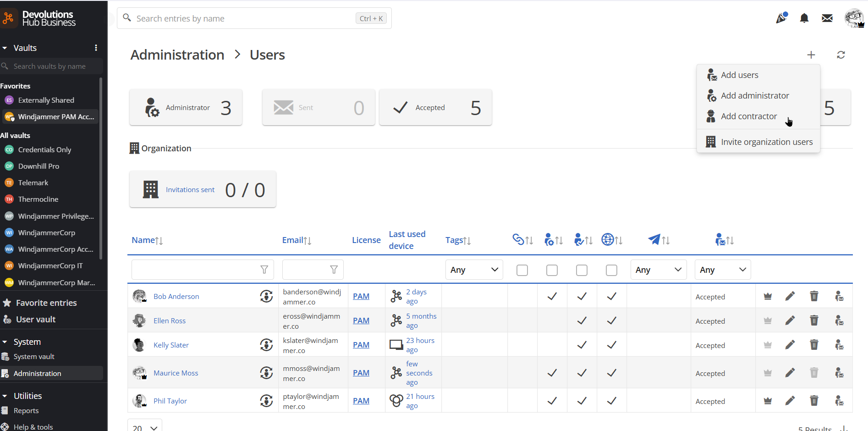This screenshot has width=868, height=431.
Task: Click the crown icon on Kelly Slater's row
Action: click(768, 344)
